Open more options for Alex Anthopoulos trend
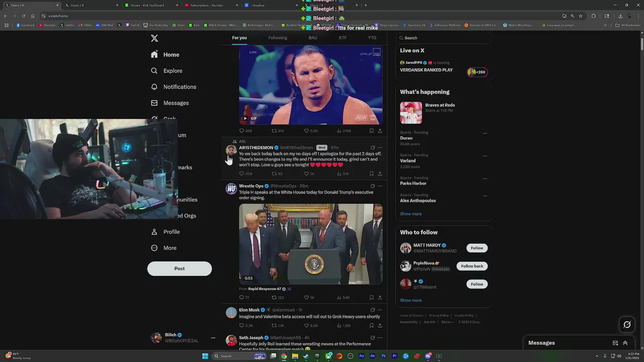The width and height of the screenshot is (644, 362). (x=485, y=196)
